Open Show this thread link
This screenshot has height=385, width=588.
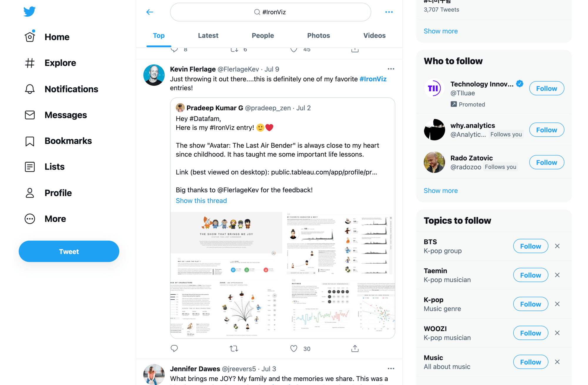(201, 201)
